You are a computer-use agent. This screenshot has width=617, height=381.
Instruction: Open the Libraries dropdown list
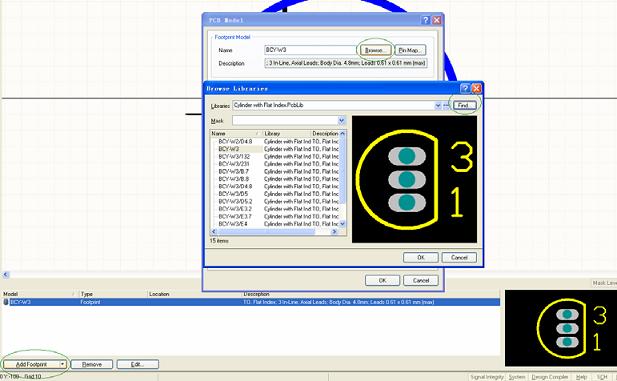438,105
